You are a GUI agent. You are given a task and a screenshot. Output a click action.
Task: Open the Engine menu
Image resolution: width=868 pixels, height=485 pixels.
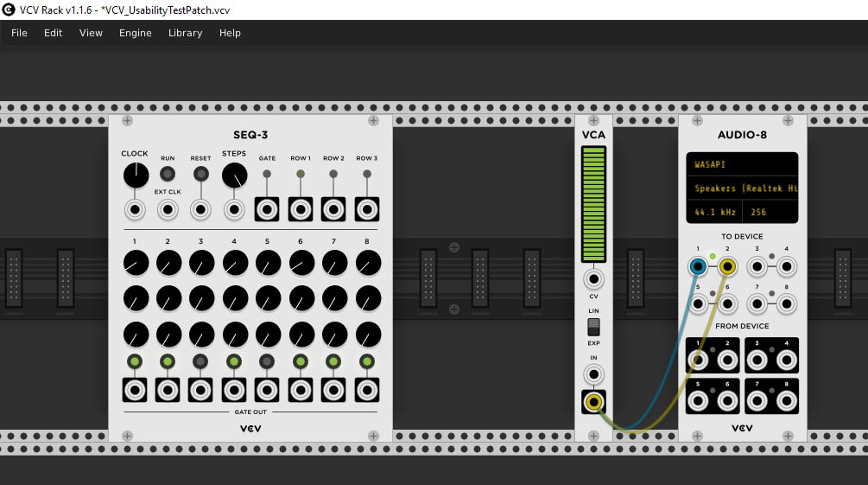tap(135, 33)
